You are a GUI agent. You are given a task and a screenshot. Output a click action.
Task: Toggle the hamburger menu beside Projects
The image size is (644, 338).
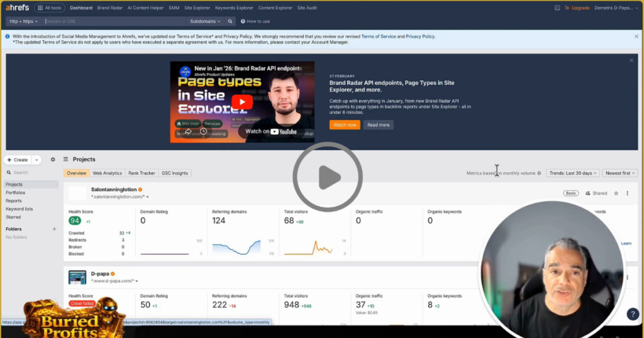(65, 160)
